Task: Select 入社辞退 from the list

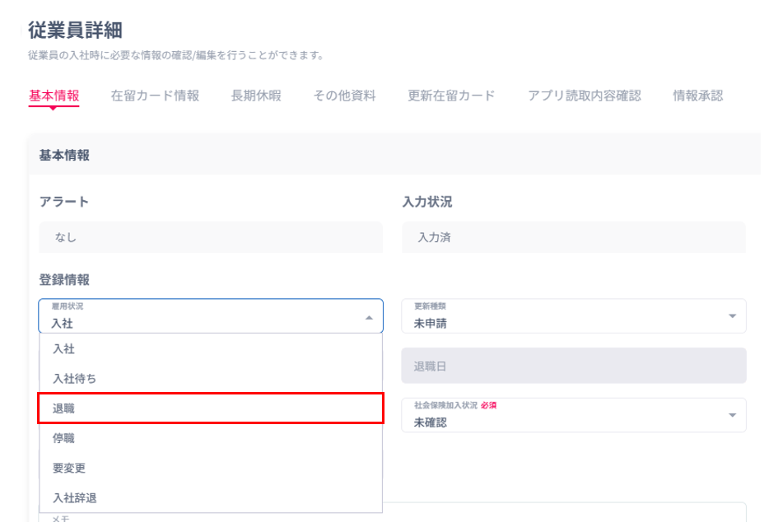Action: [211, 497]
